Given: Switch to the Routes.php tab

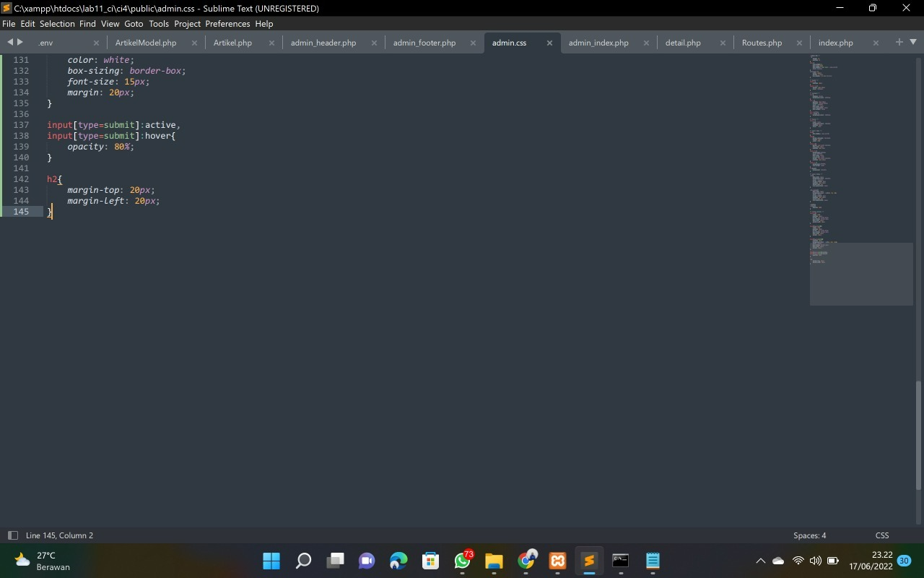Looking at the screenshot, I should (761, 43).
